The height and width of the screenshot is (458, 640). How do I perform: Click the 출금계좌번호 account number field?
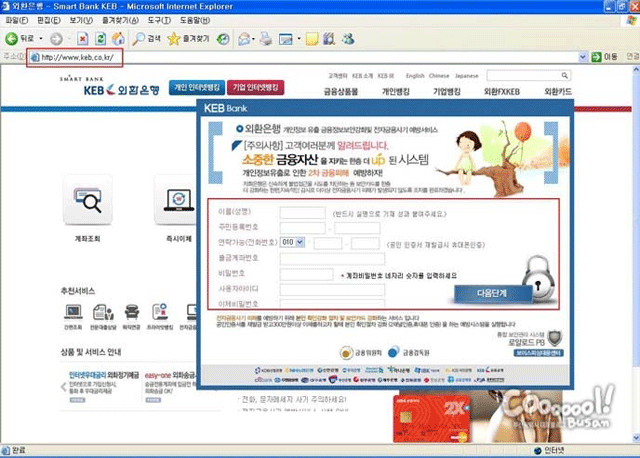tap(332, 258)
